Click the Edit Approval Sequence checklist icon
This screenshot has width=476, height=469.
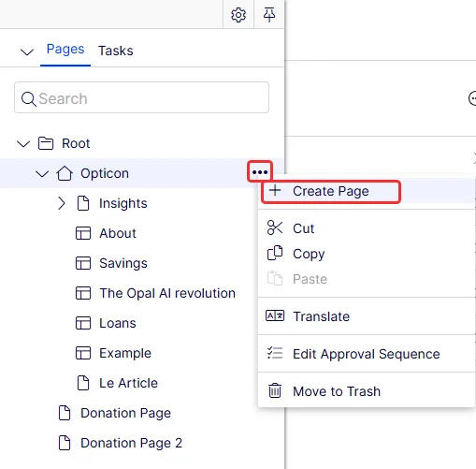[275, 353]
